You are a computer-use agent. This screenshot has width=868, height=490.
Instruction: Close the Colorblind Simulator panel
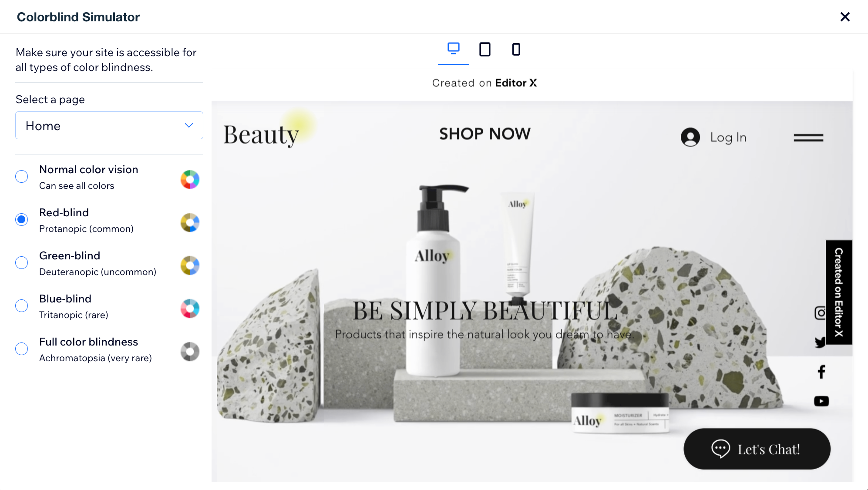[x=845, y=17]
